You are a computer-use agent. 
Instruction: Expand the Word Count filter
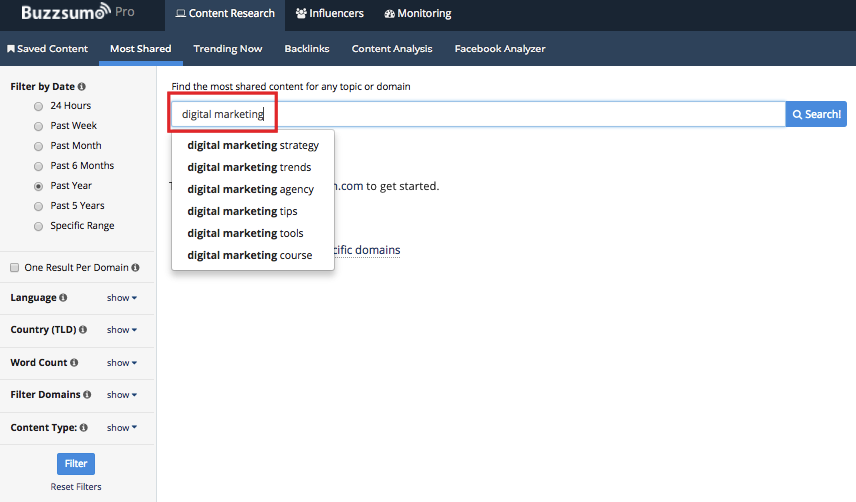[x=122, y=363]
